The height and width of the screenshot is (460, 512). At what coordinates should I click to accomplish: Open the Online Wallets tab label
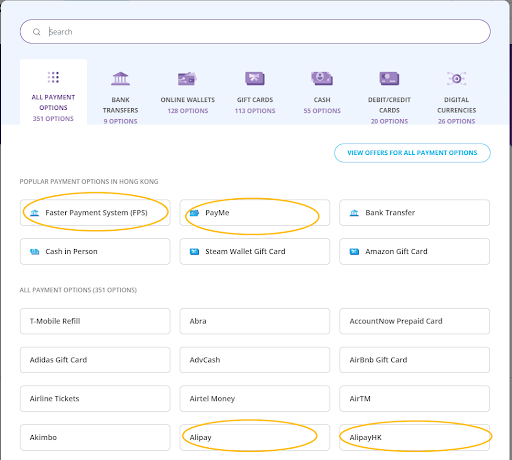coord(188,100)
